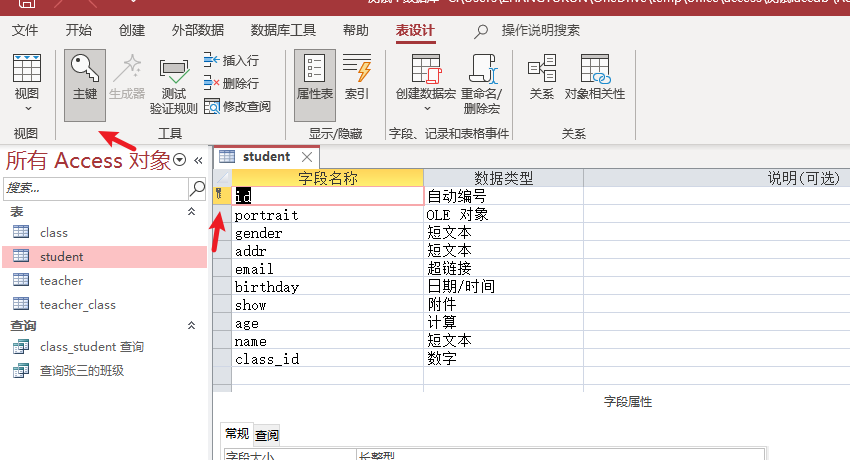The width and height of the screenshot is (850, 460).
Task: Click 创建数据宏 create data macros
Action: click(x=426, y=84)
